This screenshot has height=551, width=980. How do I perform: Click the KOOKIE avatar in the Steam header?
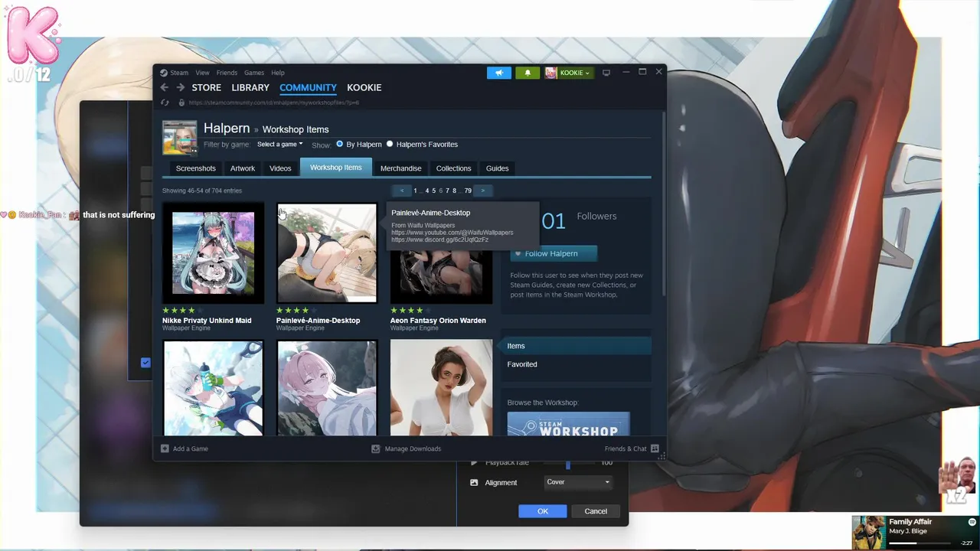550,73
